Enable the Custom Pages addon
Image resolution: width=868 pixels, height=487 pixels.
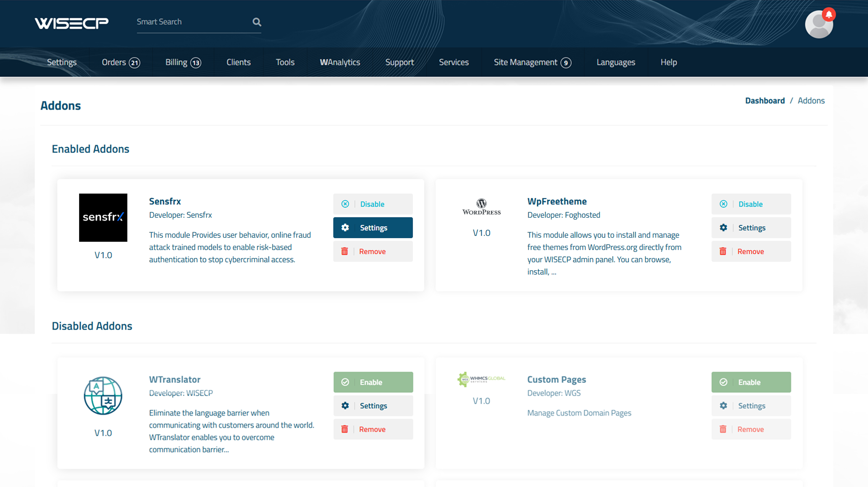coord(751,382)
